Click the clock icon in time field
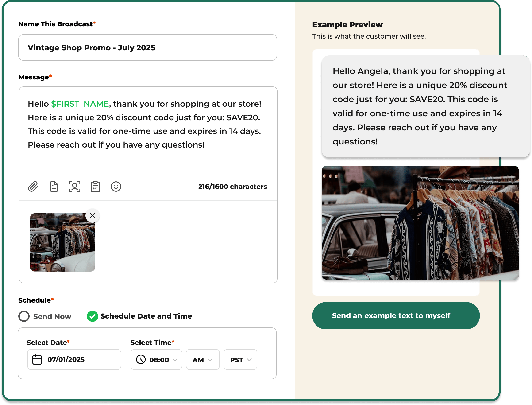This screenshot has width=532, height=405. click(141, 359)
